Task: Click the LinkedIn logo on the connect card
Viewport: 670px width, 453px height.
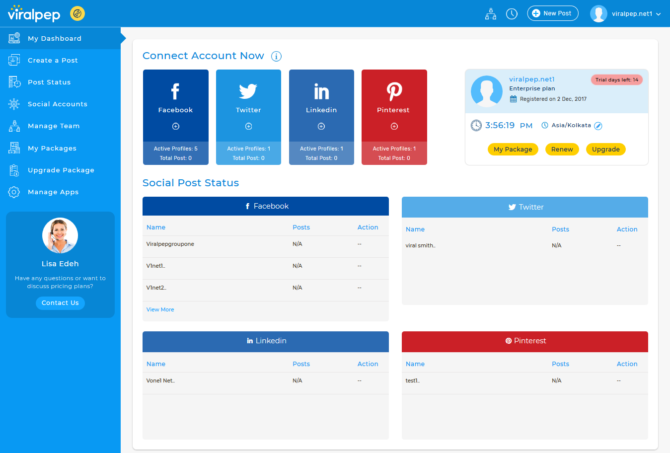Action: (x=321, y=91)
